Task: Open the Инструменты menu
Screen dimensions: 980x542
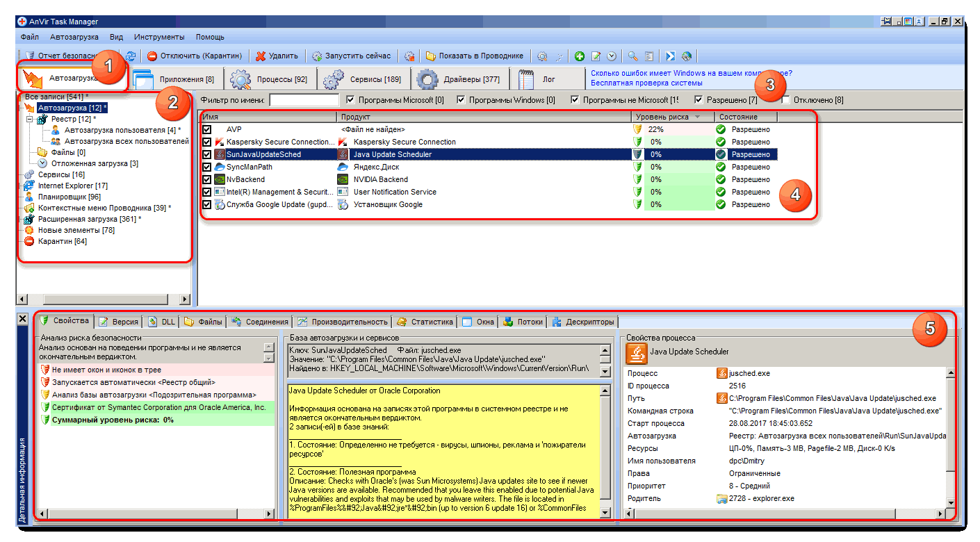Action: point(159,37)
